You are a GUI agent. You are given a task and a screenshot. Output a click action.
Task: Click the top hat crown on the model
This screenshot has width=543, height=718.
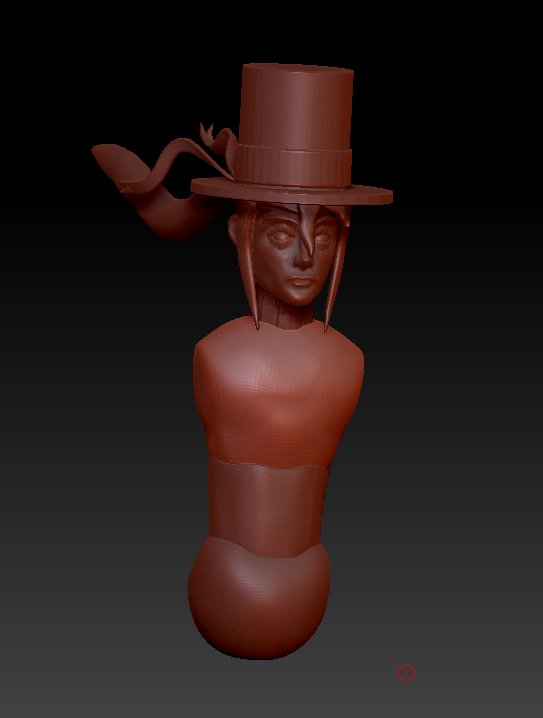(295, 105)
